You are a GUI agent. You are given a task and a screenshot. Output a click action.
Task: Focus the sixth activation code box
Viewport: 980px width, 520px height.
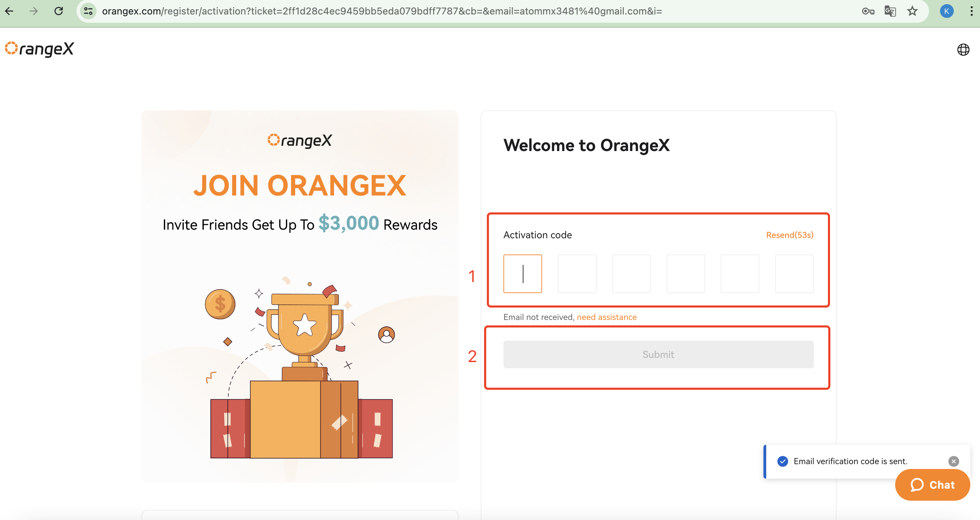pyautogui.click(x=794, y=273)
